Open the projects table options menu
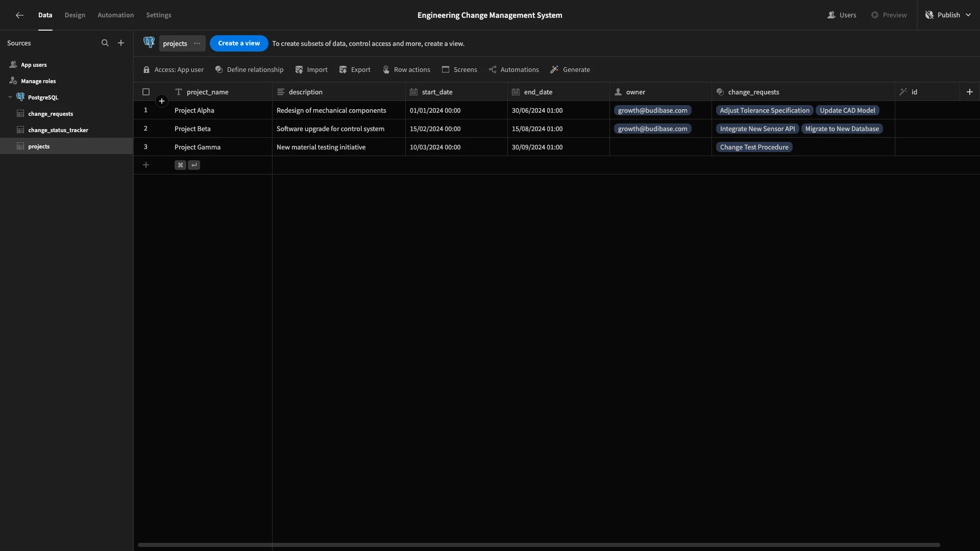Image resolution: width=980 pixels, height=551 pixels. coord(197,43)
